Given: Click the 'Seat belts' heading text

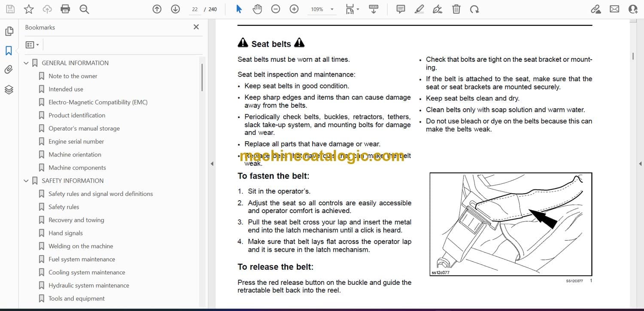Looking at the screenshot, I should coord(271,44).
